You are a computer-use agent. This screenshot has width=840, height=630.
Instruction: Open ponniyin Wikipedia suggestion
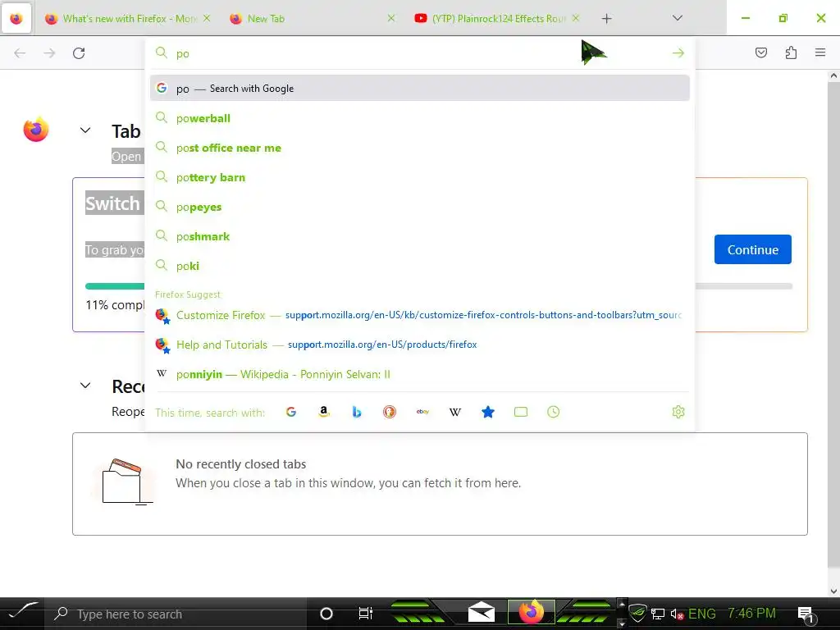(420, 374)
